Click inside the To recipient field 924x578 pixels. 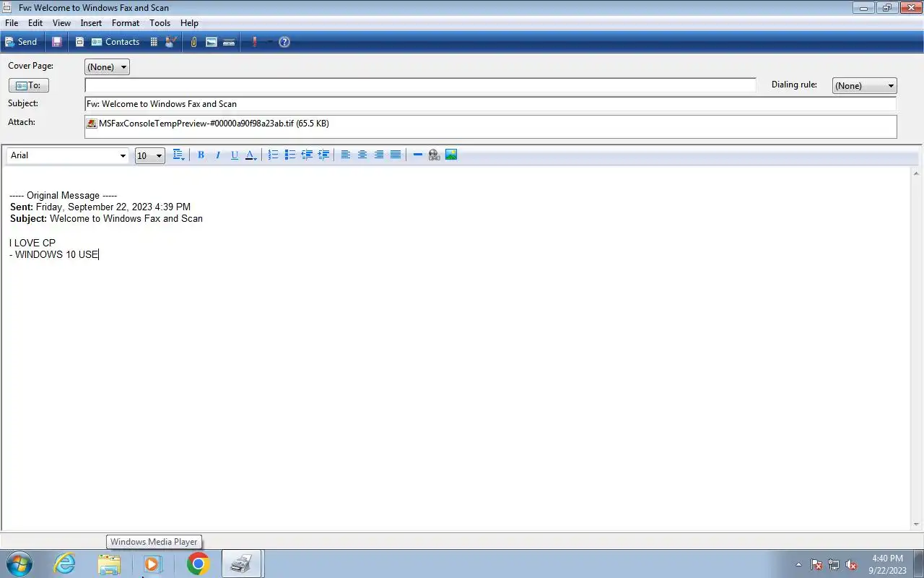[420, 85]
